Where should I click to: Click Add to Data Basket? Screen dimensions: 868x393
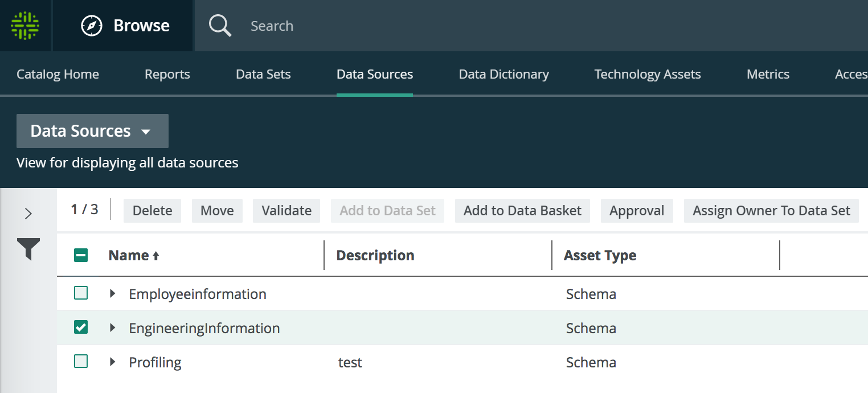(x=522, y=210)
